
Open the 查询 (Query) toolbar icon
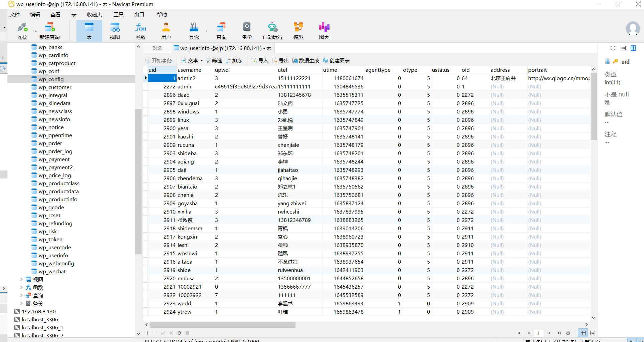click(x=221, y=31)
